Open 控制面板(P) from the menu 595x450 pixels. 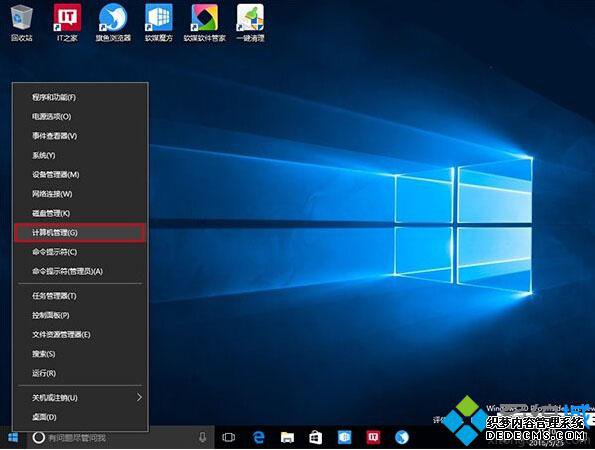coord(80,315)
